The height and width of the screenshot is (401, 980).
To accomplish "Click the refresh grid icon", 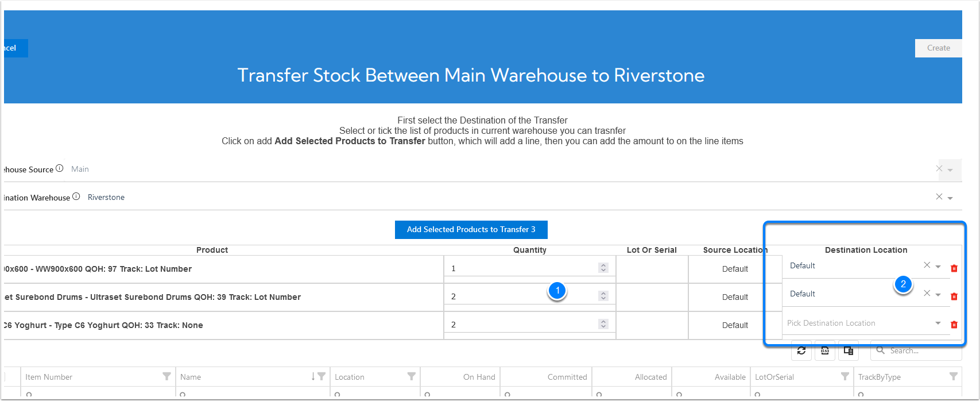I will click(801, 350).
